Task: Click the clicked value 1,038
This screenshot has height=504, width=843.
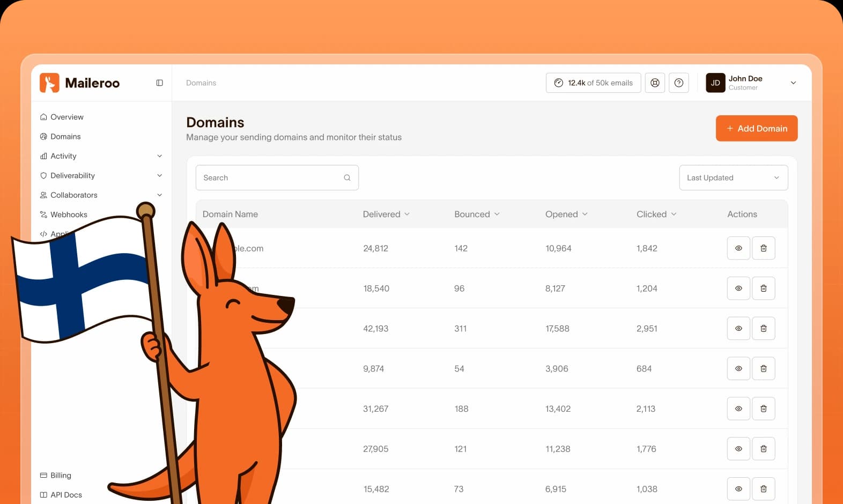Action: [647, 489]
